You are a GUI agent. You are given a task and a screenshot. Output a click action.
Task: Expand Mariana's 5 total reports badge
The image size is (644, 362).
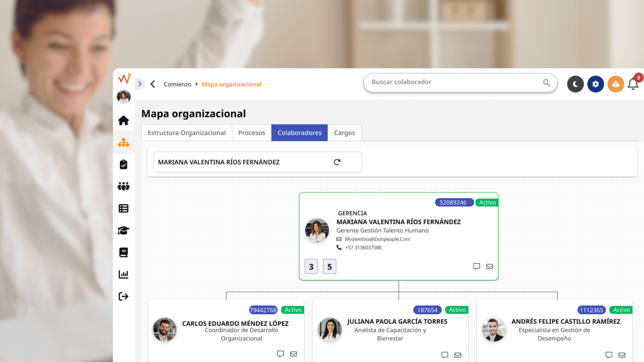click(x=329, y=266)
